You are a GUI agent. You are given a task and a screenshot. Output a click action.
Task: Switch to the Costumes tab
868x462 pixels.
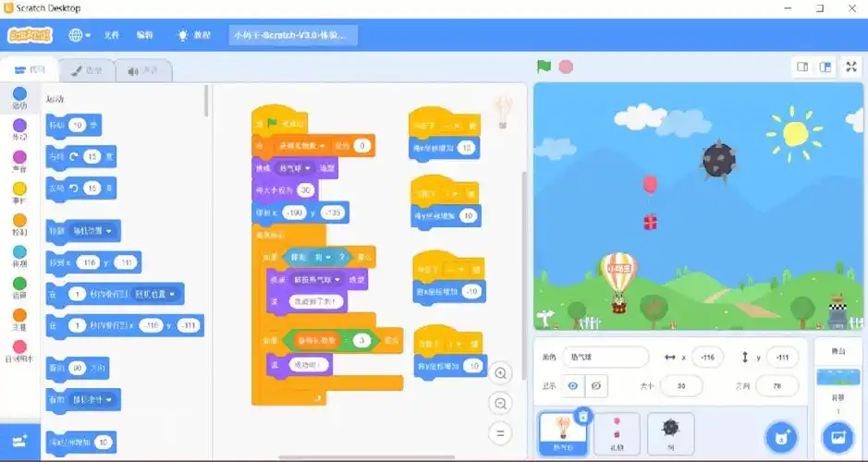tap(87, 71)
